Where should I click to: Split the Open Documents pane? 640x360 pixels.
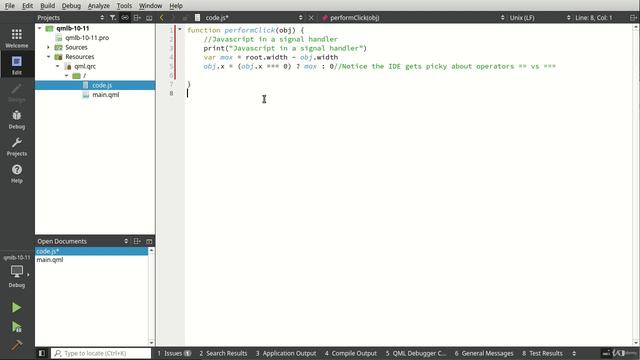(x=137, y=241)
